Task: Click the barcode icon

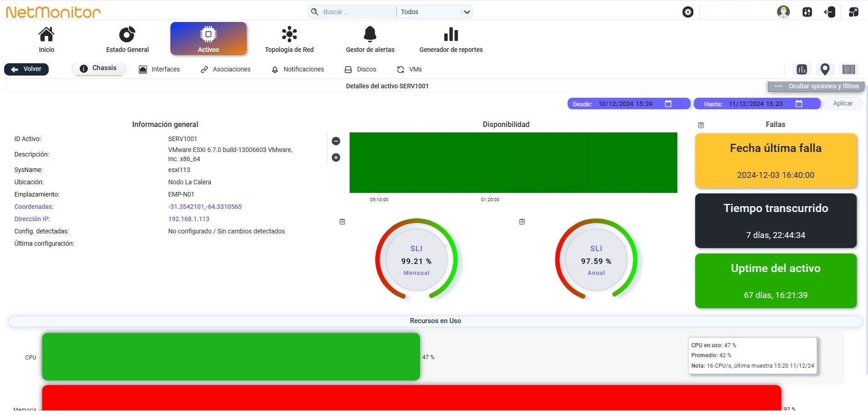Action: pyautogui.click(x=848, y=69)
